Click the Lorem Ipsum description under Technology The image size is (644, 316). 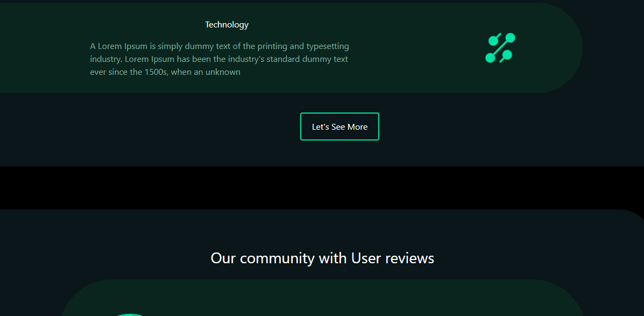pyautogui.click(x=220, y=59)
